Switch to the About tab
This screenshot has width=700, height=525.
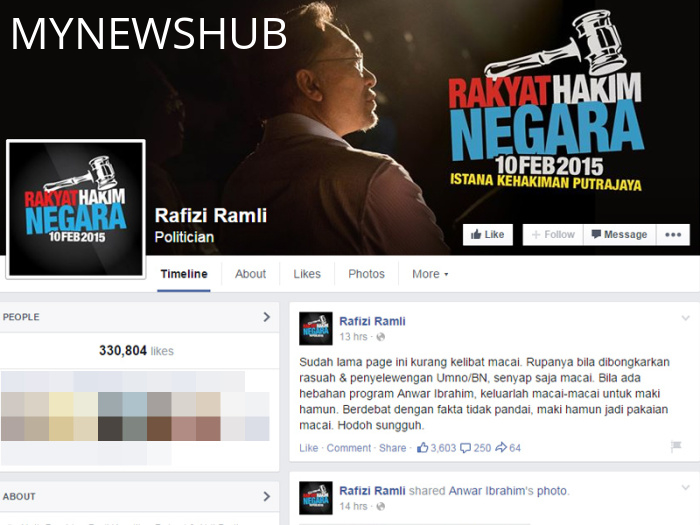[x=250, y=274]
